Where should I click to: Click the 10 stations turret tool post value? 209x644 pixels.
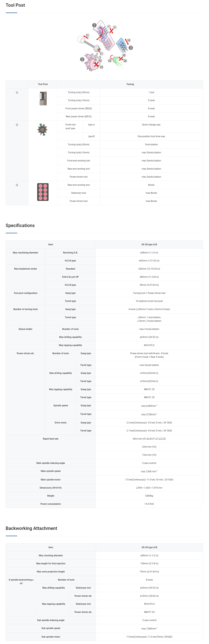point(149,301)
